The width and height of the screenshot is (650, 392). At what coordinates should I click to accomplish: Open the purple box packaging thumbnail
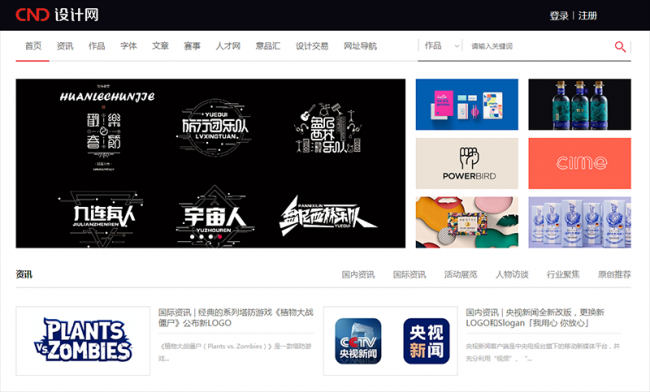click(x=580, y=222)
